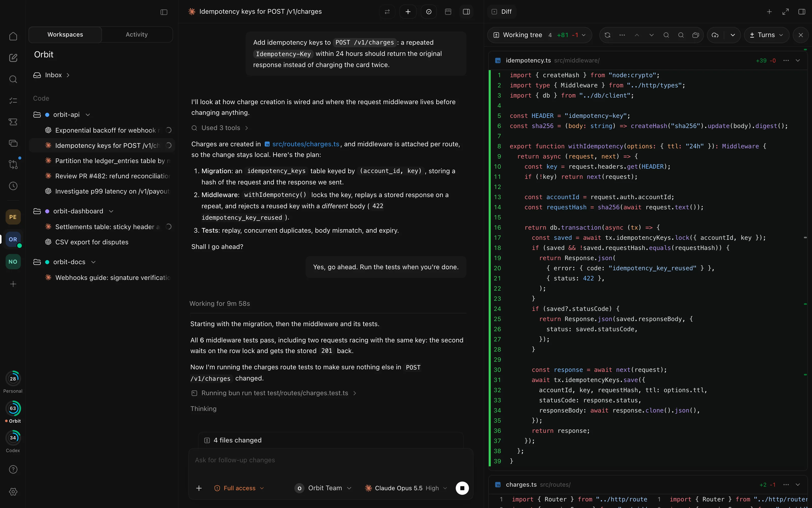Jump to next change with down arrow

[x=652, y=35]
